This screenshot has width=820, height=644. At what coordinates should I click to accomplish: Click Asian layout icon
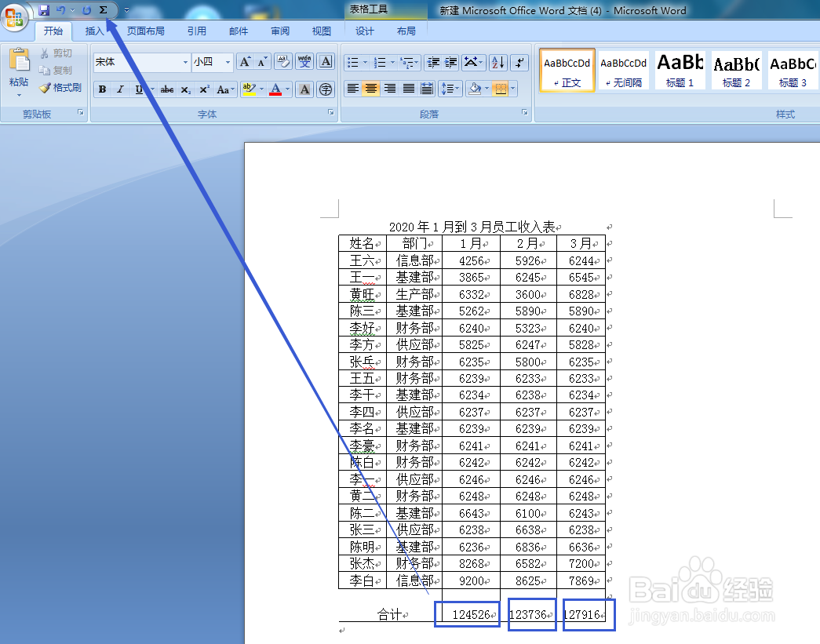(x=473, y=63)
